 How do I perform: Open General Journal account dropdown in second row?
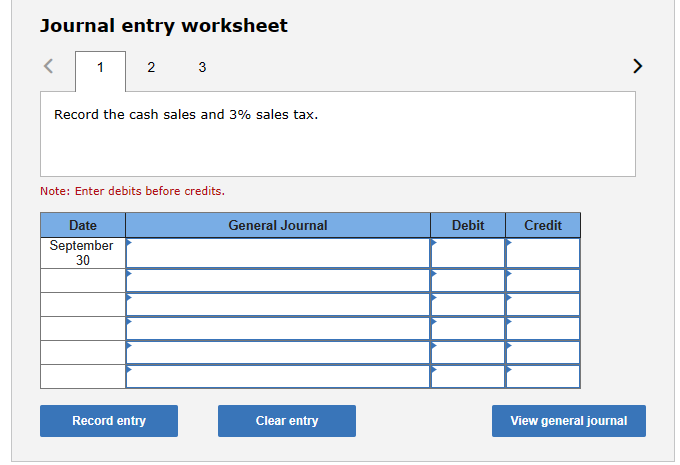278,280
